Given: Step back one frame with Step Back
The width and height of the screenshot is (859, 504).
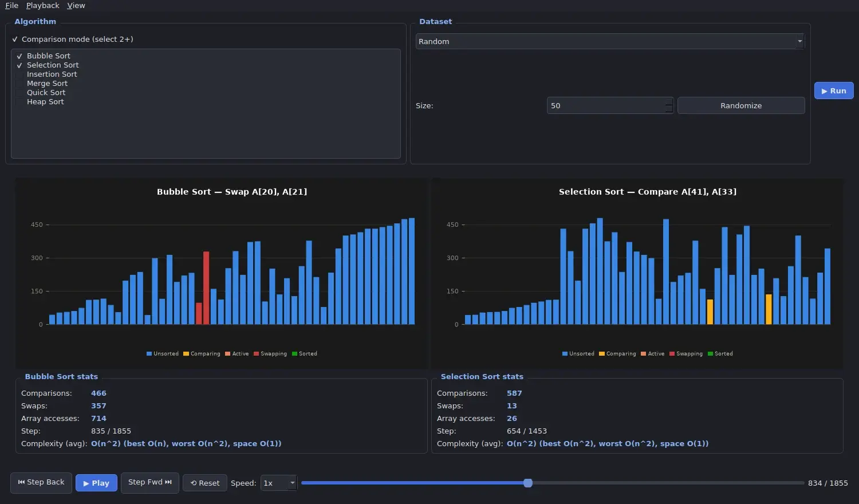Looking at the screenshot, I should pos(41,482).
